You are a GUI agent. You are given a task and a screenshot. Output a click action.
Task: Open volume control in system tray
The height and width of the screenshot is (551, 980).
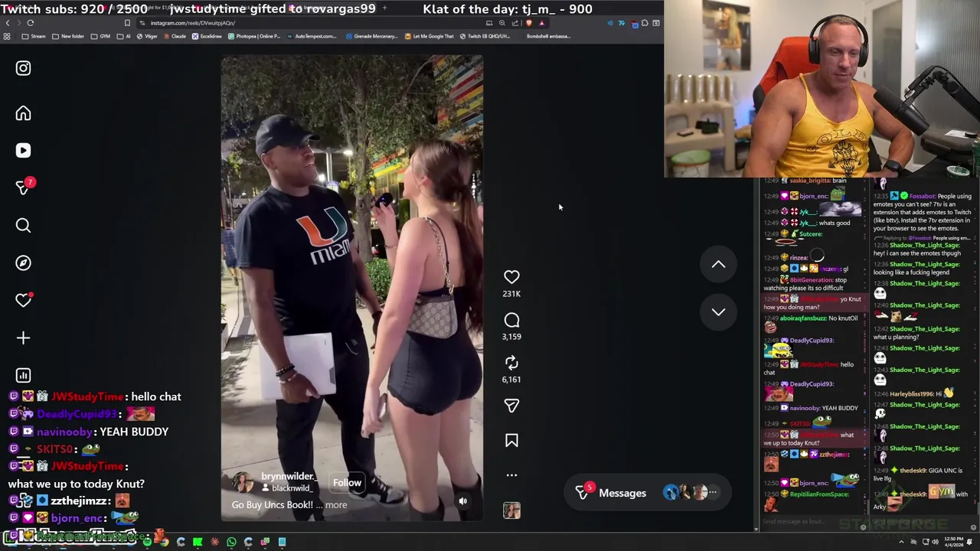click(936, 542)
